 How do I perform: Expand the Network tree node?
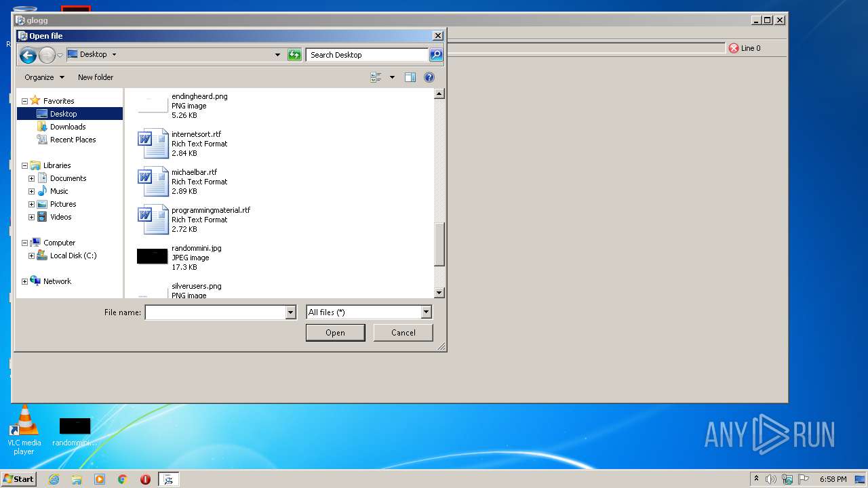25,281
